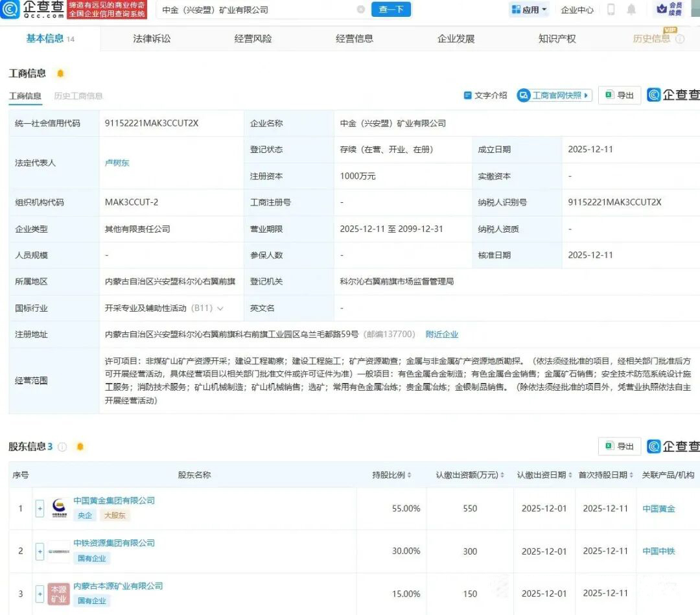This screenshot has height=615, width=700.
Task: Click the orange bell beside 股东信息 heading
Action: 80,447
